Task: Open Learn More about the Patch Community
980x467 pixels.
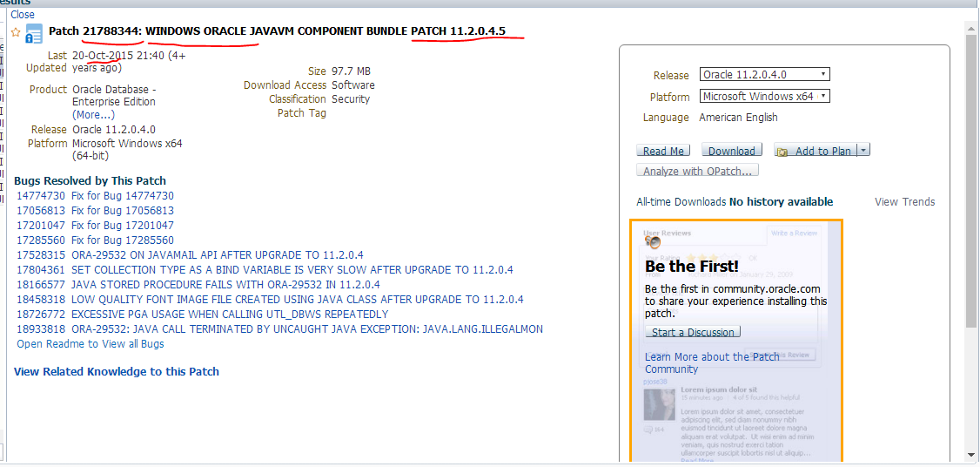Action: (712, 362)
